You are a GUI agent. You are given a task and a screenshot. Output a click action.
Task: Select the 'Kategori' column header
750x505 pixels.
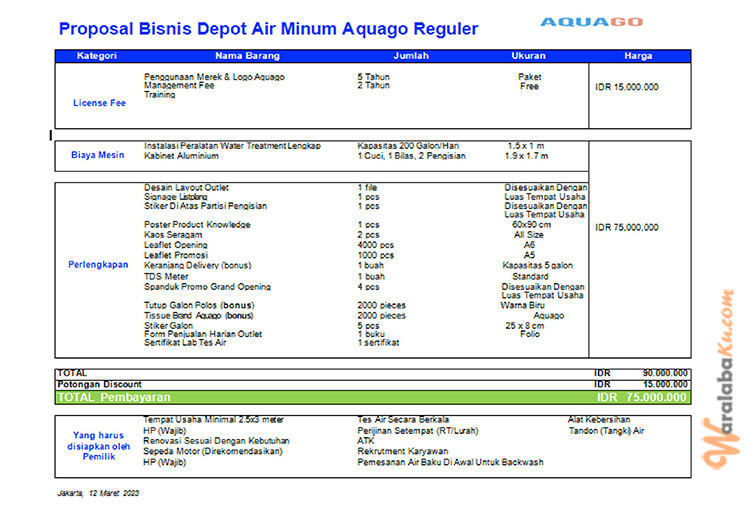point(97,55)
